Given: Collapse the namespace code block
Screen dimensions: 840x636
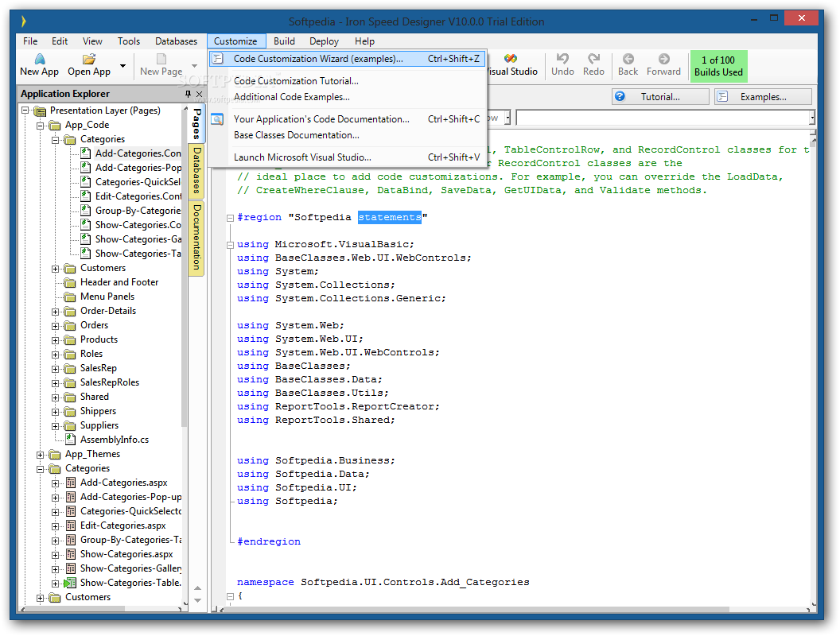Looking at the screenshot, I should pyautogui.click(x=230, y=595).
